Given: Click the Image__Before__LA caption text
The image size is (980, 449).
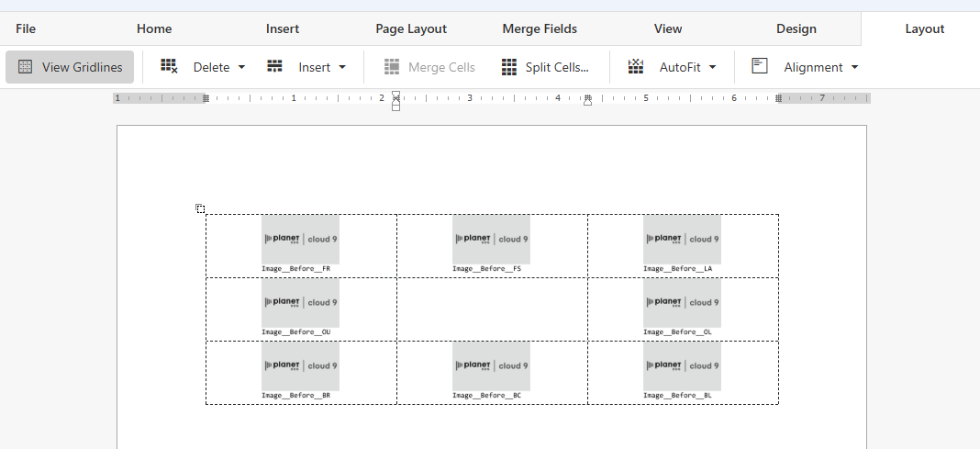Looking at the screenshot, I should 677,269.
